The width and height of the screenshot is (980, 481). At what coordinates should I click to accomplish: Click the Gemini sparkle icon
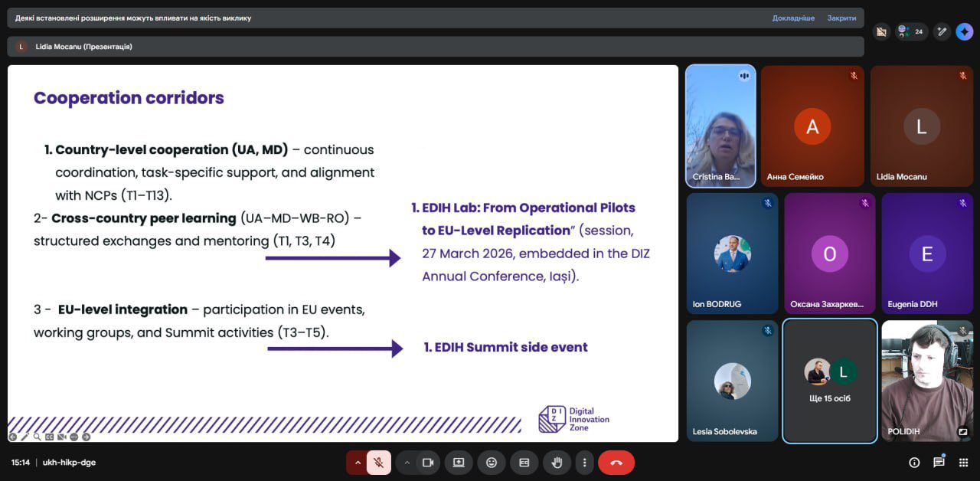(964, 31)
